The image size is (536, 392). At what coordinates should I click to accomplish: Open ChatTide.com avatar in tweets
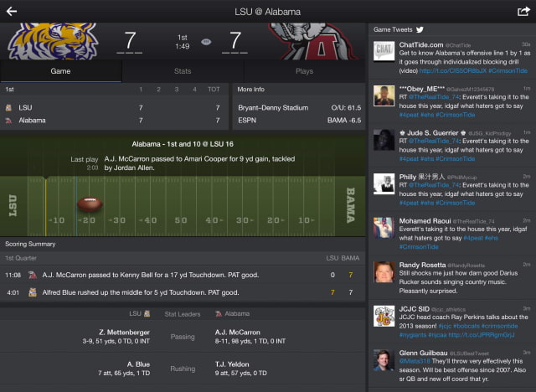[384, 51]
